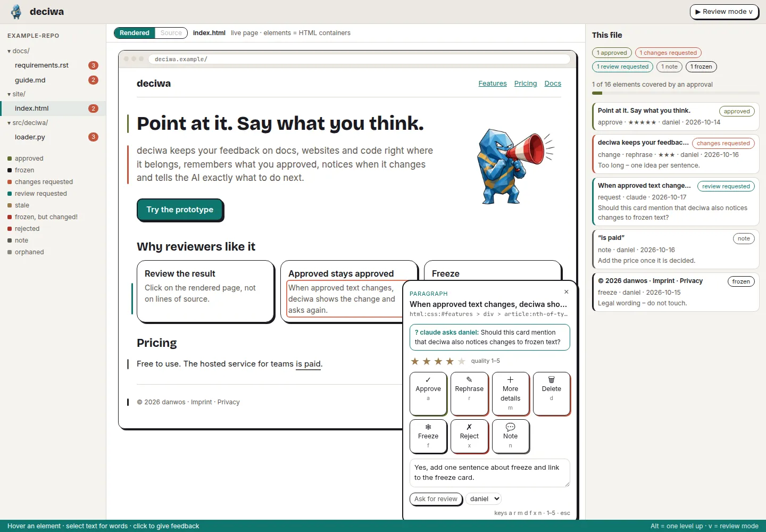The image size is (766, 532).
Task: Set quality rating to one star
Action: tap(415, 361)
